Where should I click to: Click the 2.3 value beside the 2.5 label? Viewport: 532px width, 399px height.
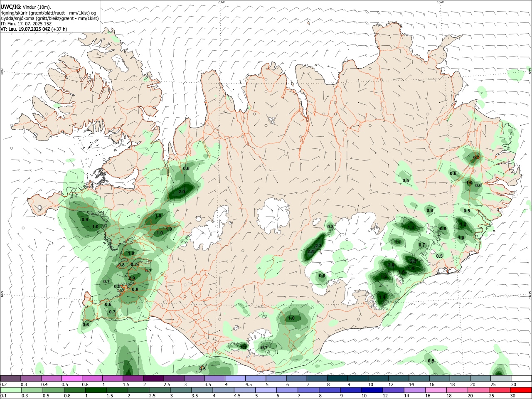coord(318,246)
